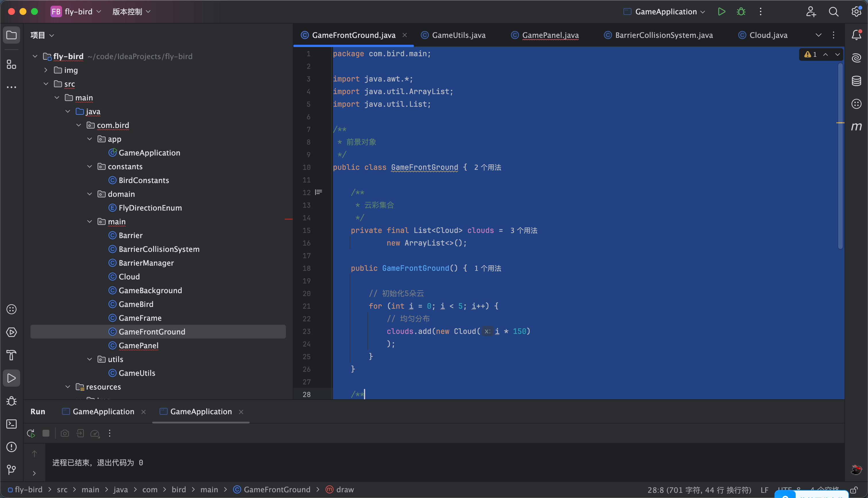The height and width of the screenshot is (498, 868).
Task: Stop the process in the Run panel
Action: 46,433
